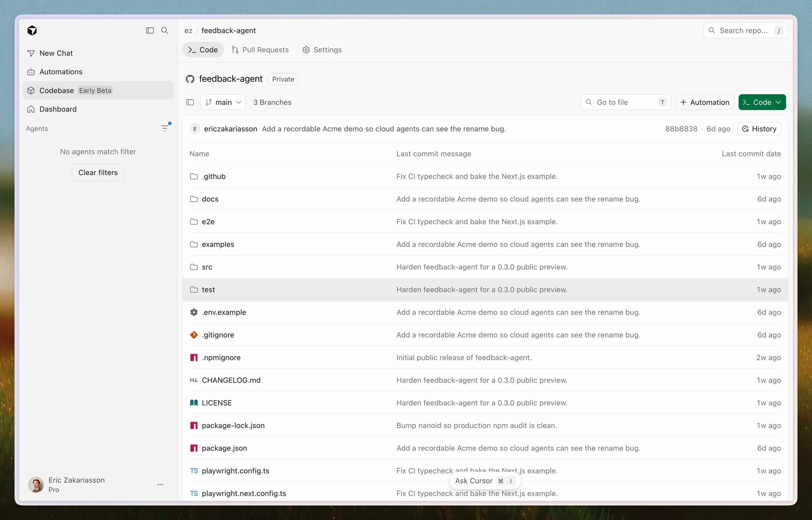812x520 pixels.
Task: Click .npmignore commit message 'Initial public release'
Action: (x=464, y=357)
